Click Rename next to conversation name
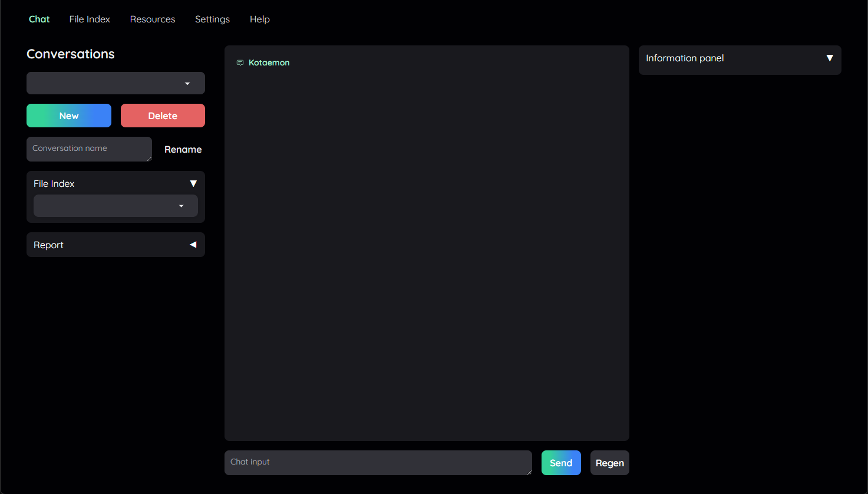 click(183, 150)
